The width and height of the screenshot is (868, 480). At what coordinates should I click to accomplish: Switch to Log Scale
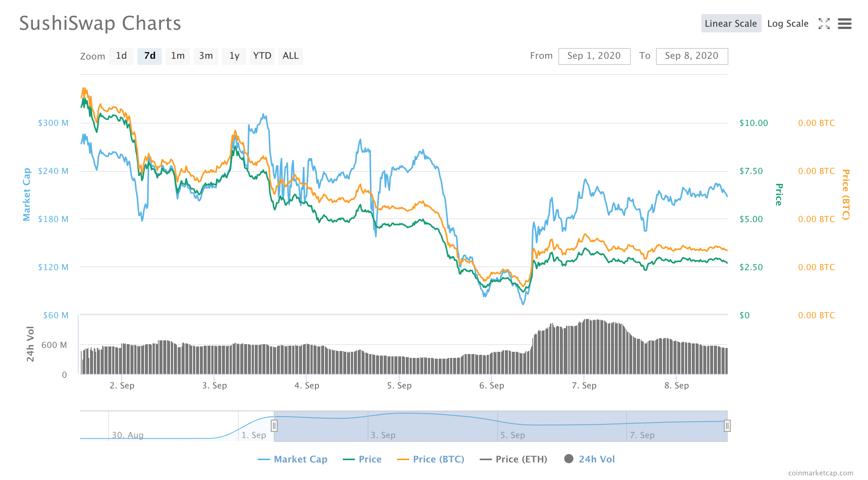click(788, 24)
